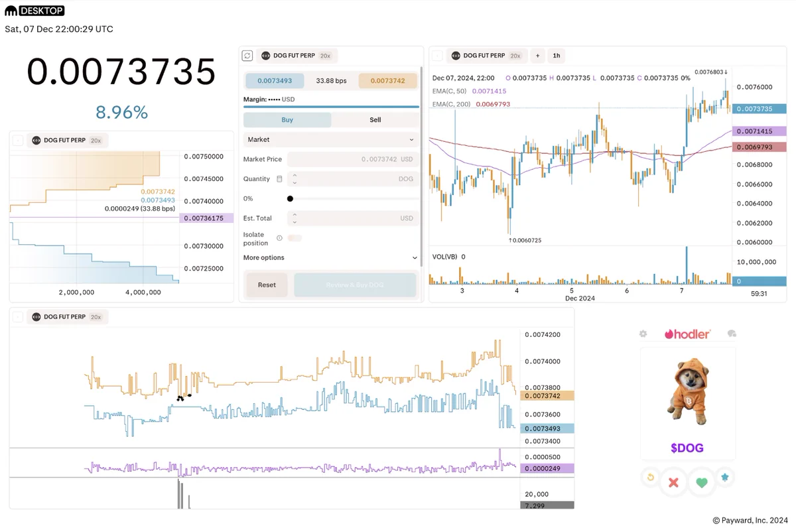Click the 0.0076803 high marker on candlestick chart

[711, 72]
